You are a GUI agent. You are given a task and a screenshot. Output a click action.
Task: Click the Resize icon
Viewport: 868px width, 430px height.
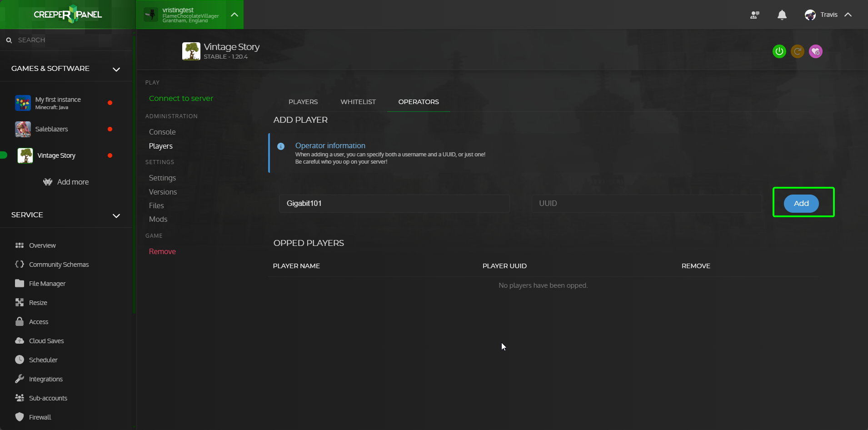[x=20, y=302]
